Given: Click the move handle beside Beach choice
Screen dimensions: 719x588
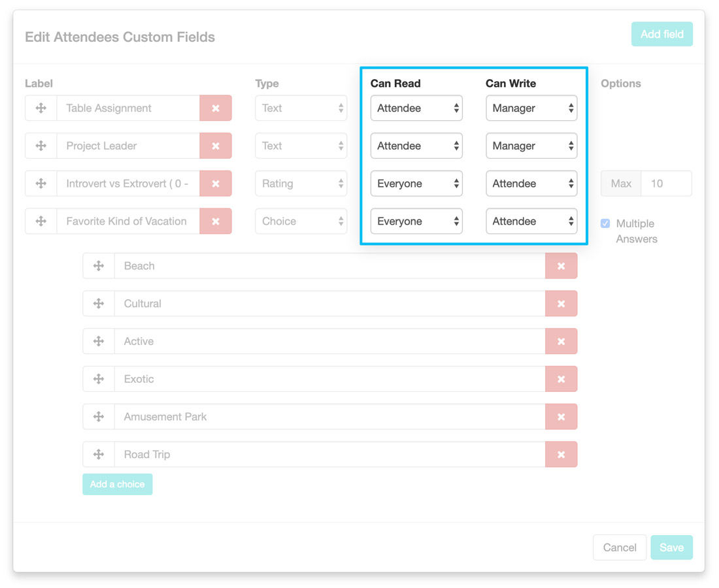Looking at the screenshot, I should pos(99,266).
